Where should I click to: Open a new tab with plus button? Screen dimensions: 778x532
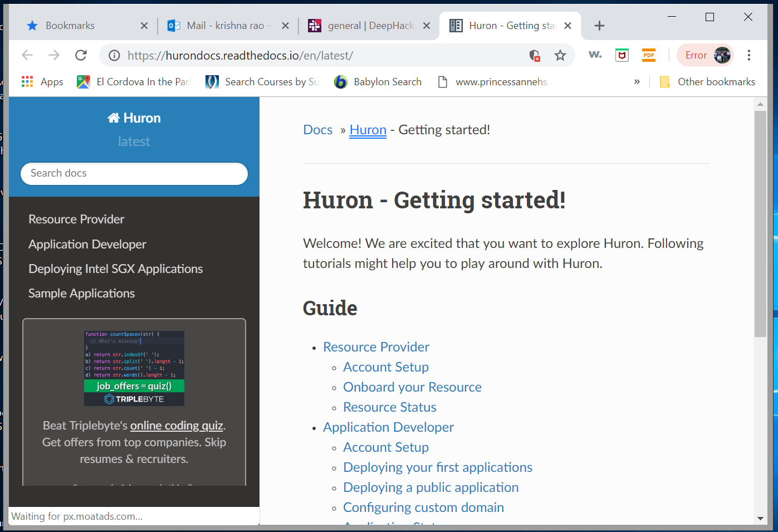click(599, 26)
